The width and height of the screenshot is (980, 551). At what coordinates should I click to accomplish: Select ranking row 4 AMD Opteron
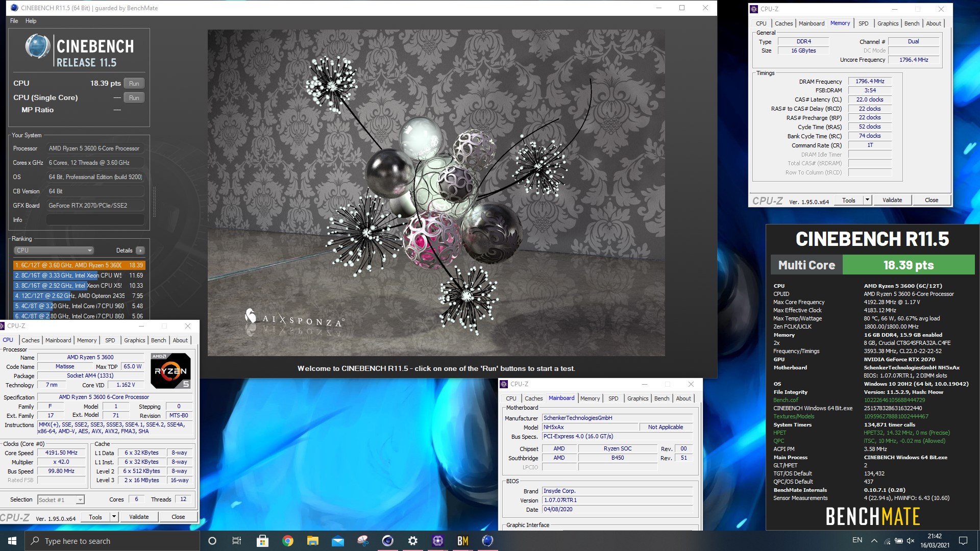click(x=79, y=296)
